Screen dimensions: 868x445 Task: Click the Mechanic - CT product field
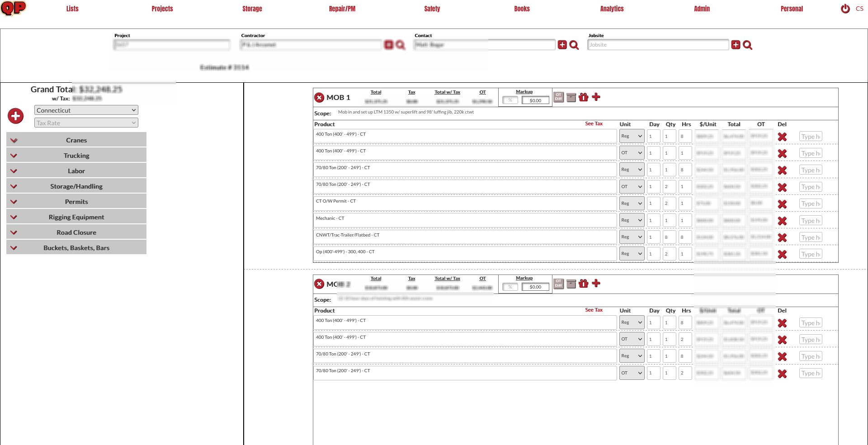point(465,220)
